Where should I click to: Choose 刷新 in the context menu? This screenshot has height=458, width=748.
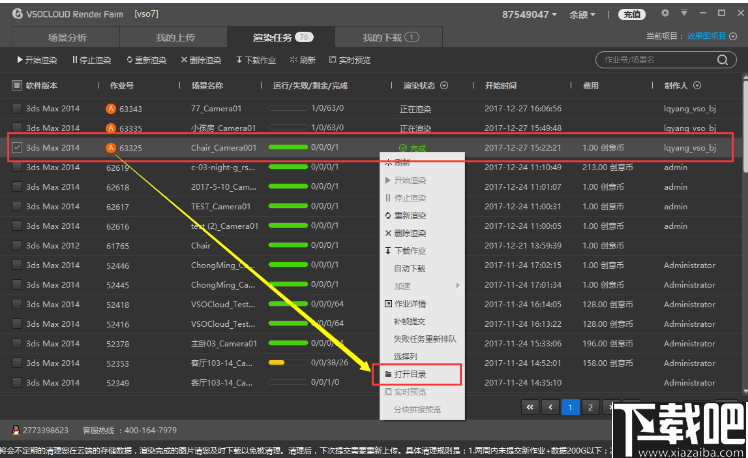[422, 163]
